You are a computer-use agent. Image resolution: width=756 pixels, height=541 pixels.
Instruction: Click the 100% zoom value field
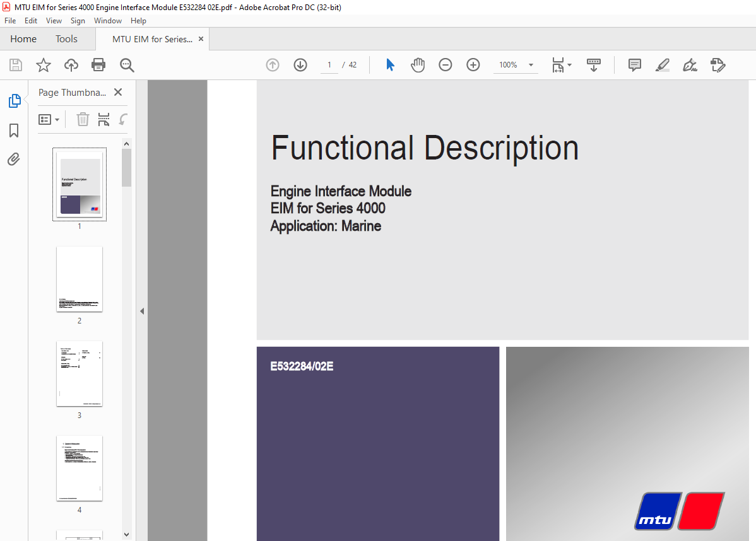508,64
